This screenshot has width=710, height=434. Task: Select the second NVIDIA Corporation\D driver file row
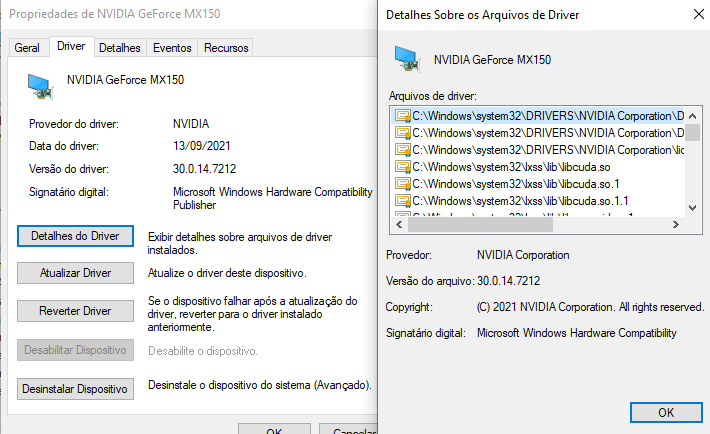[538, 133]
